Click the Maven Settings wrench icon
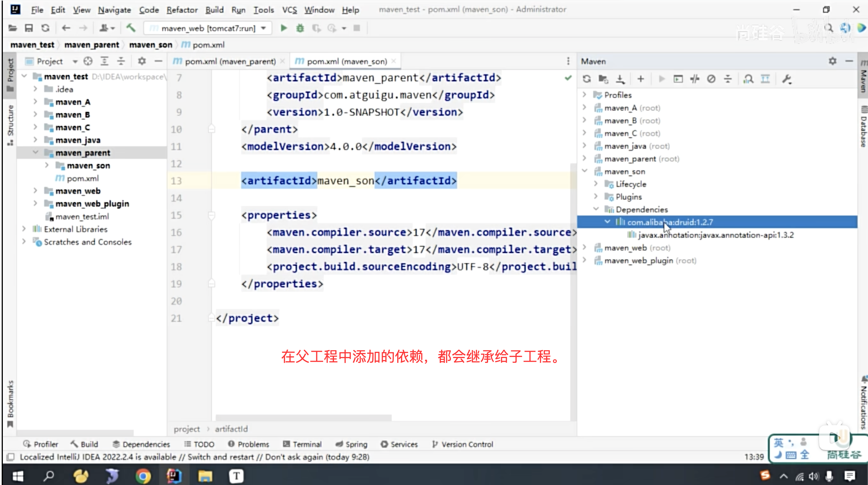The width and height of the screenshot is (868, 485). (787, 79)
